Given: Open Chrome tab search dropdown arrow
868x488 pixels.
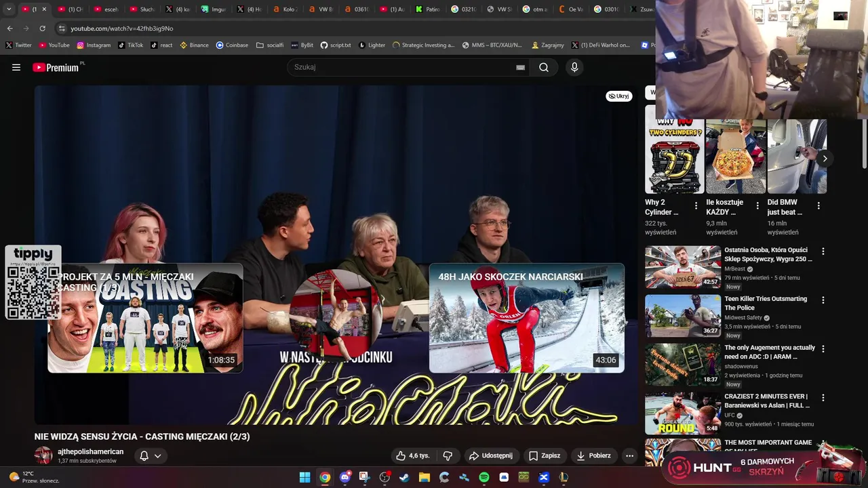Looking at the screenshot, I should pyautogui.click(x=9, y=9).
